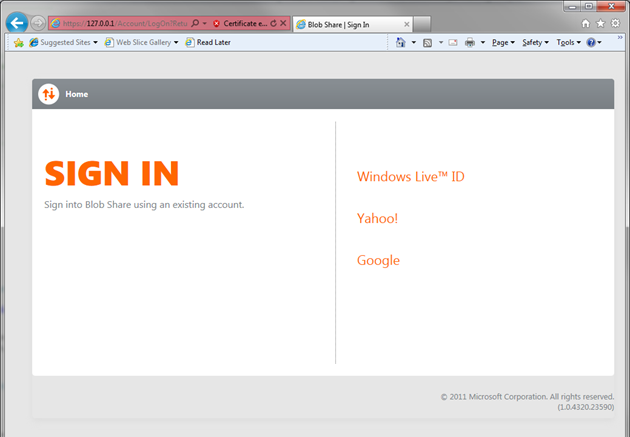Screen dimensions: 630x437
Task: Maximize the browser window
Action: 589,6
